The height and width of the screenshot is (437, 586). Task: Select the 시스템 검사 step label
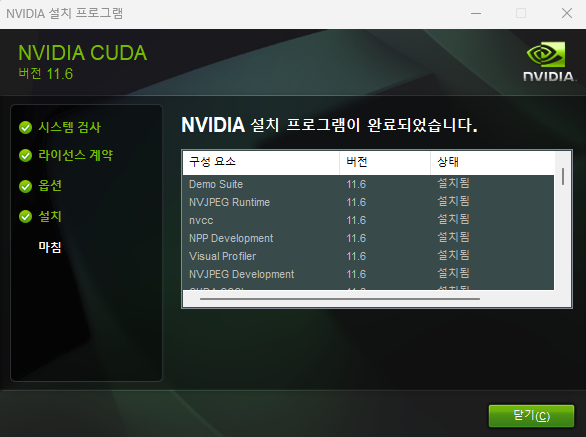(70, 127)
